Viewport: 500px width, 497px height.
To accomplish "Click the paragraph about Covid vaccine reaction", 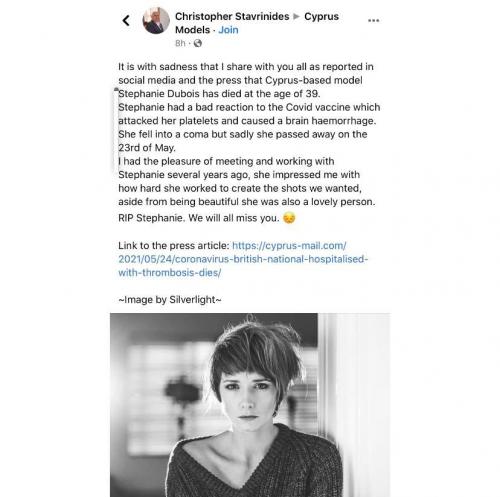I will coord(249,127).
